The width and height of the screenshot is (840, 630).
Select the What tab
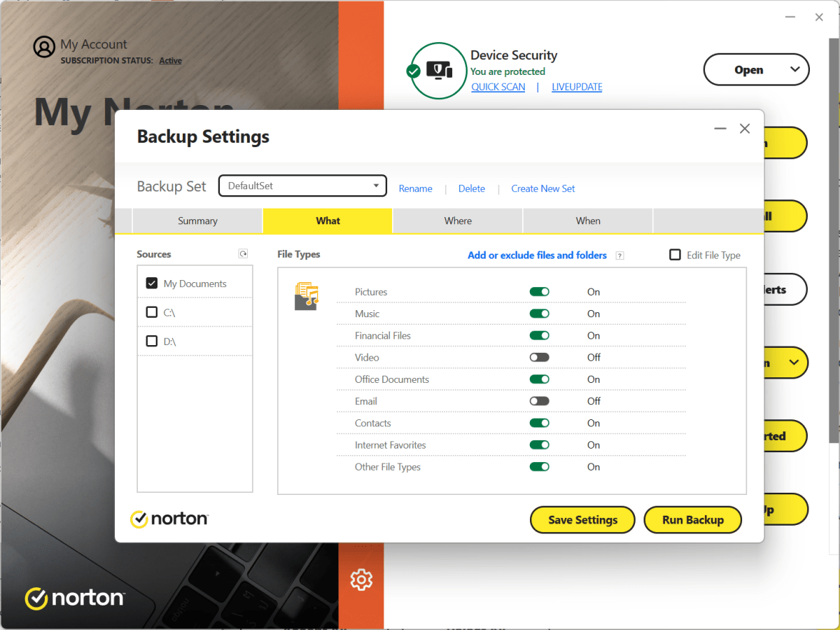click(328, 220)
